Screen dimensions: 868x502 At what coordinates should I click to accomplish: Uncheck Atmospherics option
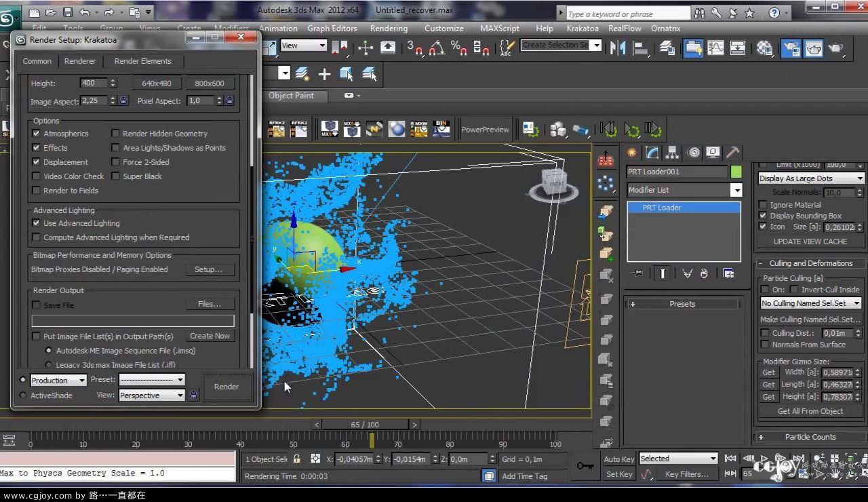(x=37, y=134)
